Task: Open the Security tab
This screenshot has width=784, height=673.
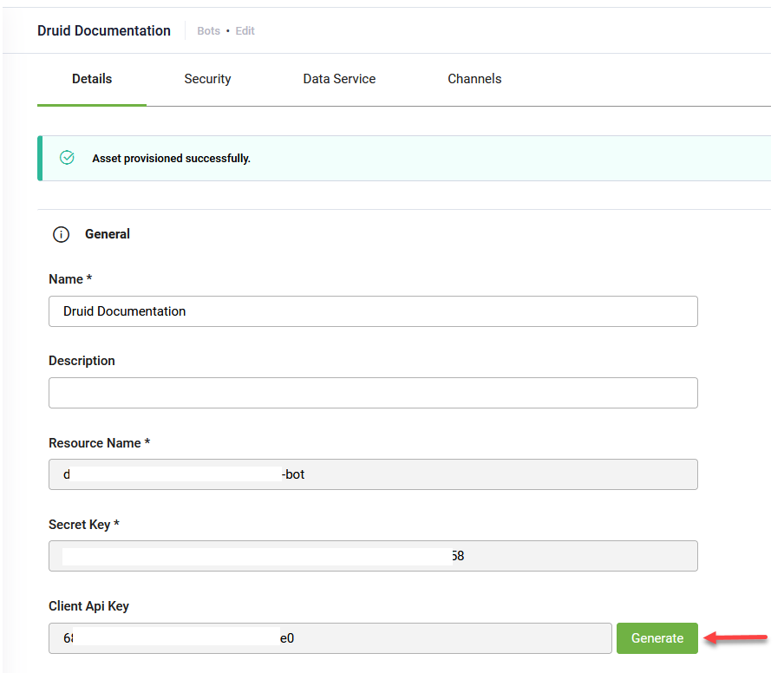Action: click(207, 79)
